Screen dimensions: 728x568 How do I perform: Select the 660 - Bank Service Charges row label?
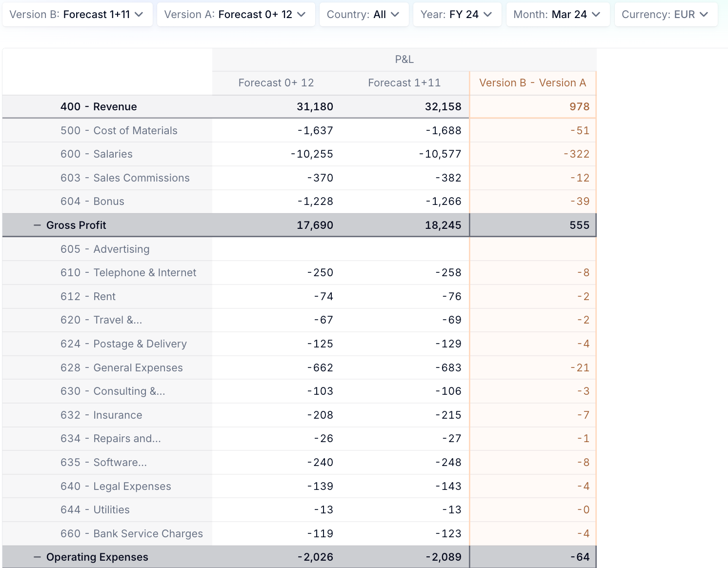point(132,534)
